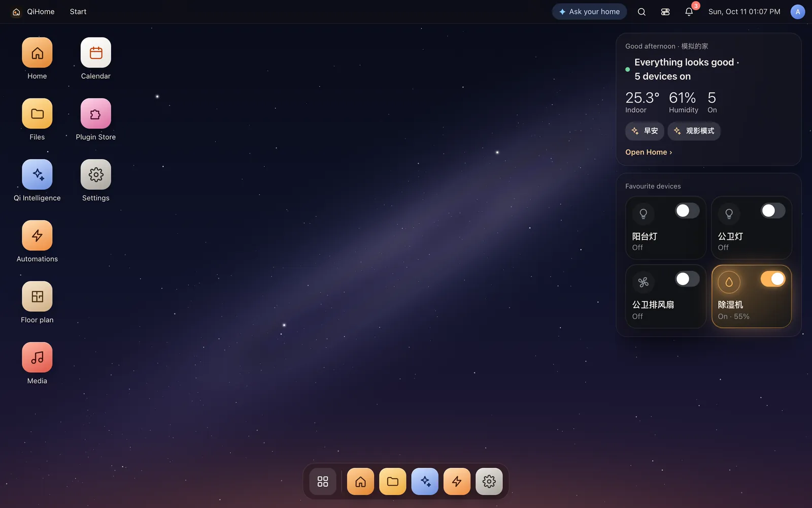This screenshot has height=508, width=812.
Task: Open the Calendar desktop icon
Action: tap(95, 53)
